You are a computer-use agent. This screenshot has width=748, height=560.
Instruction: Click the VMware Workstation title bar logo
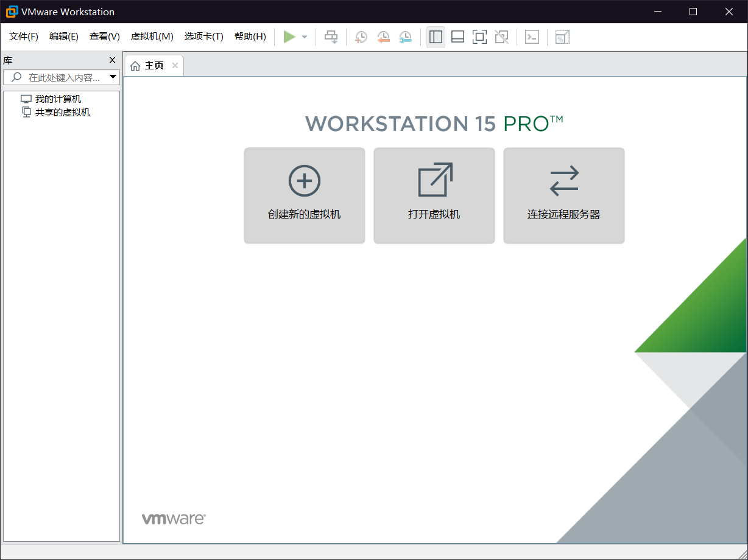(12, 12)
